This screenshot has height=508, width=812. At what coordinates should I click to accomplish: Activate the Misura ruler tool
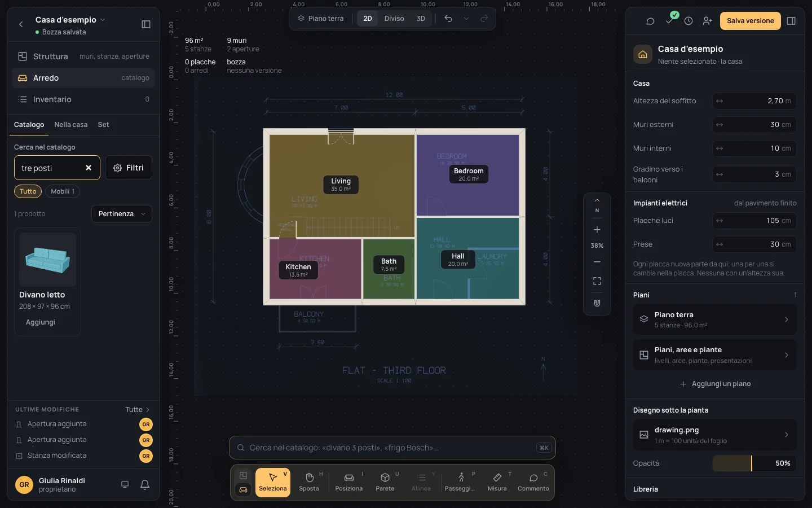(497, 482)
